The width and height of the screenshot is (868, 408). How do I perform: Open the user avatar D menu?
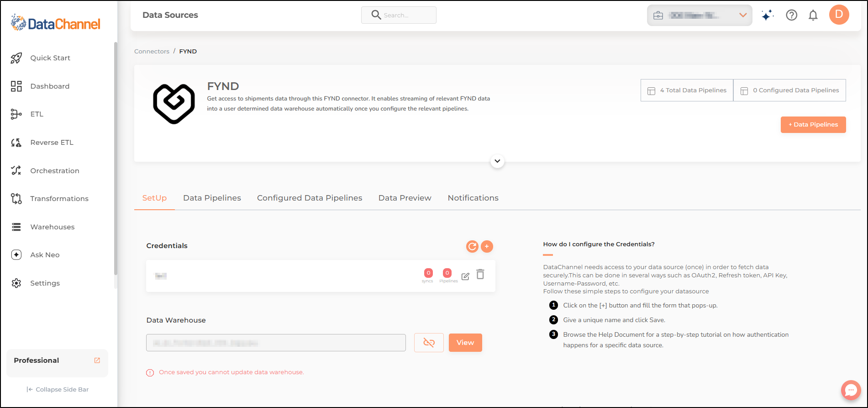click(x=839, y=15)
